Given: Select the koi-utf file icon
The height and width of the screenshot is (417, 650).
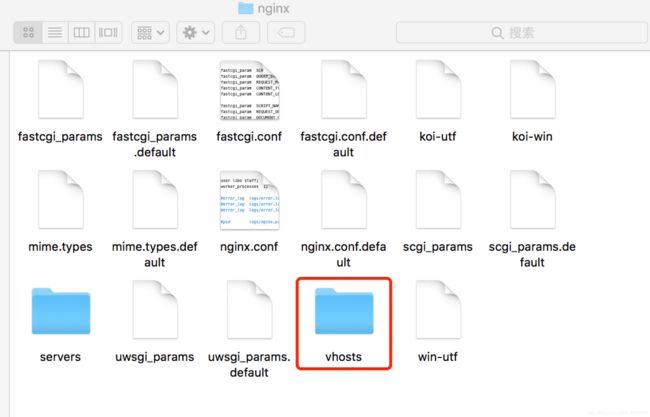Looking at the screenshot, I should click(x=438, y=90).
